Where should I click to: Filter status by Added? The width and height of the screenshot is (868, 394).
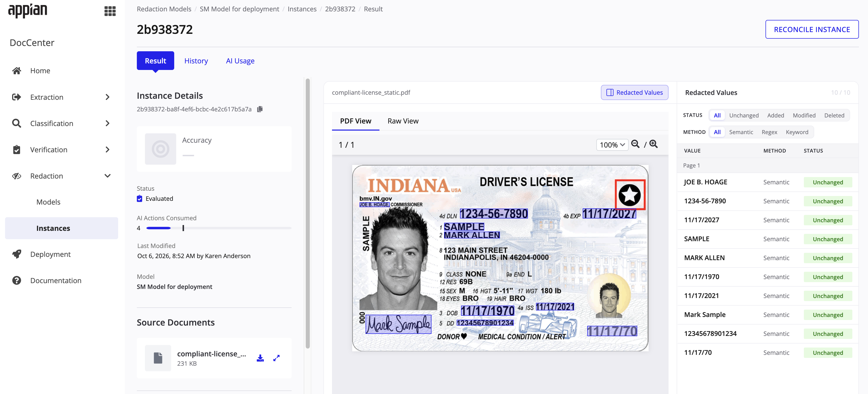(x=775, y=115)
